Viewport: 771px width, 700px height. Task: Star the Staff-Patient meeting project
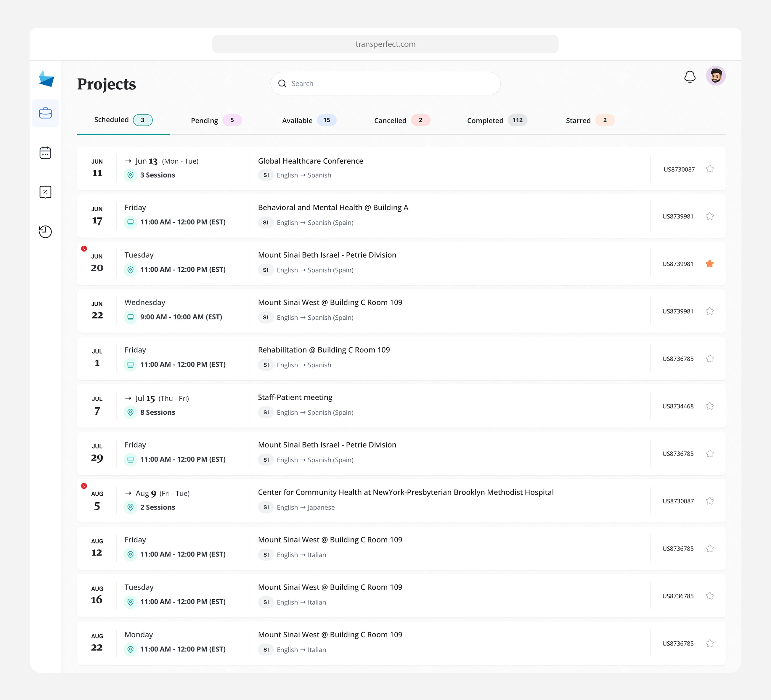point(709,406)
